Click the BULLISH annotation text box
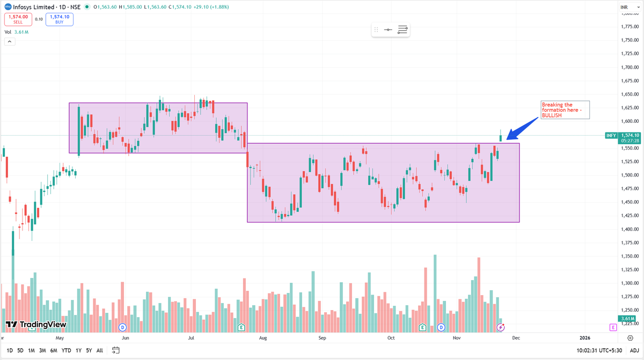The image size is (644, 360). click(x=565, y=109)
